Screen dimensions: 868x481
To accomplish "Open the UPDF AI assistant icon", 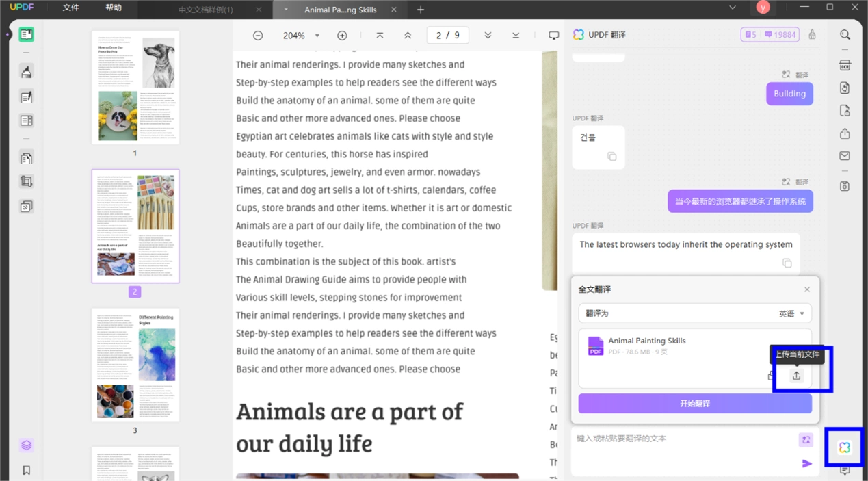I will [845, 447].
